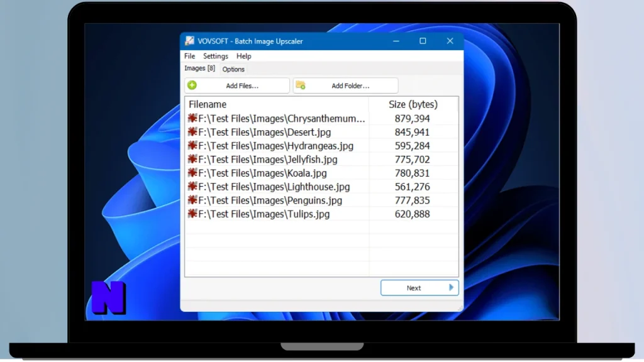Open the Help menu
644x362 pixels.
coord(243,56)
